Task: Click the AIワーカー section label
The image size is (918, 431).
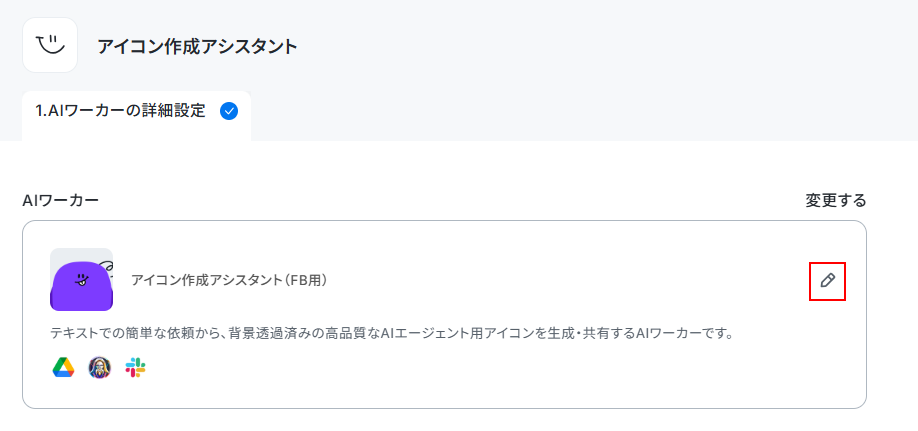Action: point(60,200)
